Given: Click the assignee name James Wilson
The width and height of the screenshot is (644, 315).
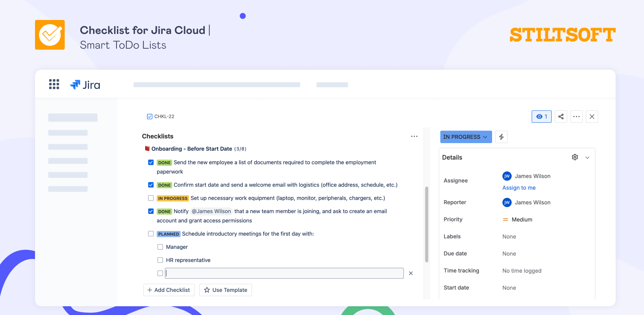Looking at the screenshot, I should [533, 176].
